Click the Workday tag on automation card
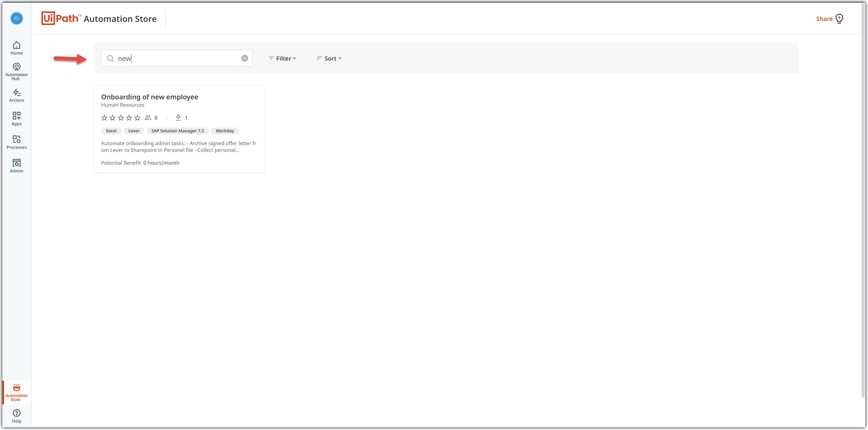This screenshot has height=430, width=868. tap(224, 130)
